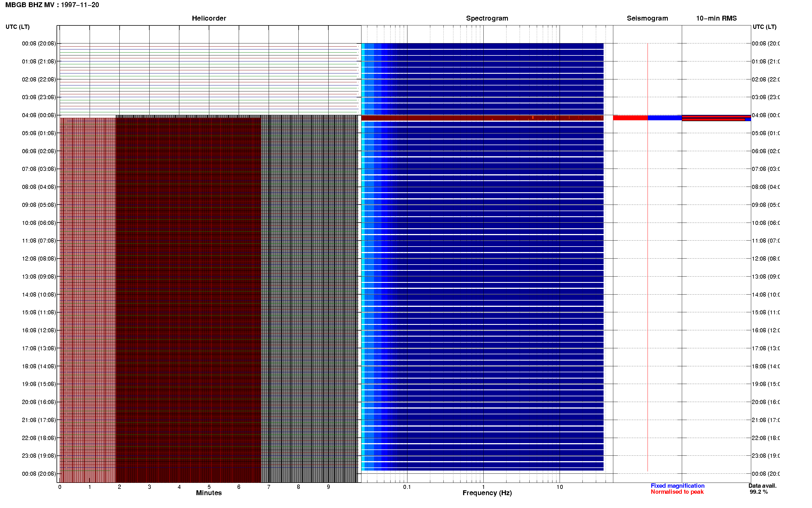Click the 'Data avail.' label
The height and width of the screenshot is (508, 812).
point(762,486)
